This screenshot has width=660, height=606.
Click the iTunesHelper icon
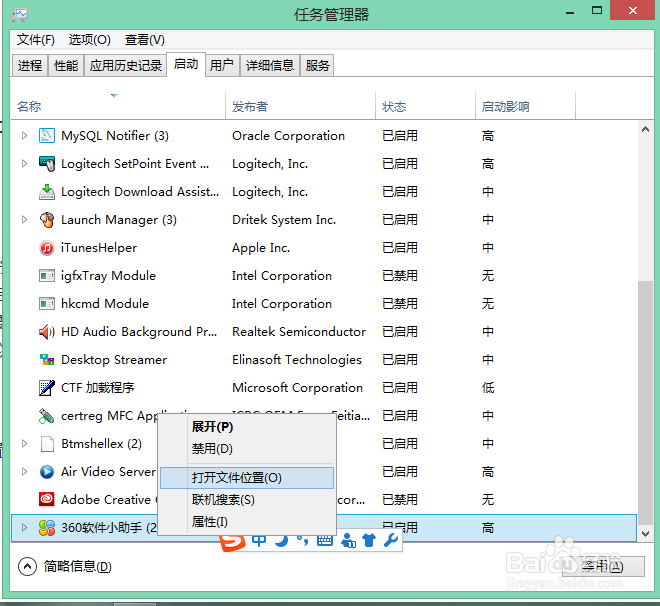click(47, 248)
